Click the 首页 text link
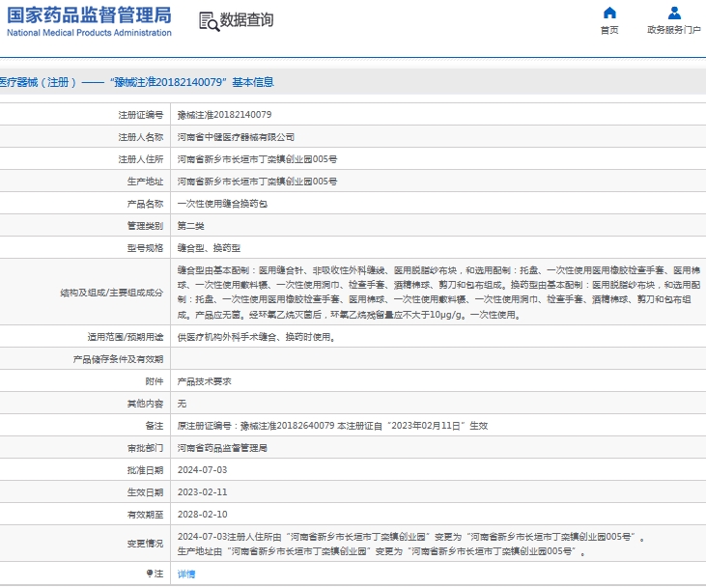Viewport: 706px width, 588px height. [609, 30]
